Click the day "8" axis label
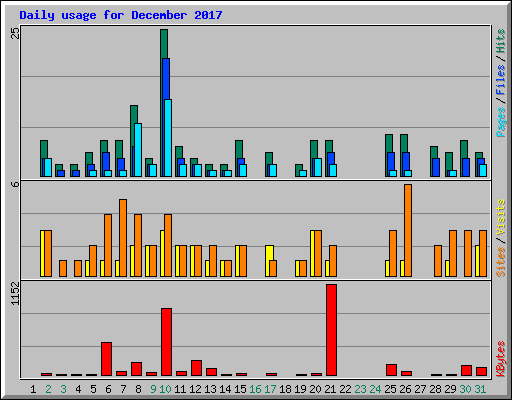 tap(138, 389)
